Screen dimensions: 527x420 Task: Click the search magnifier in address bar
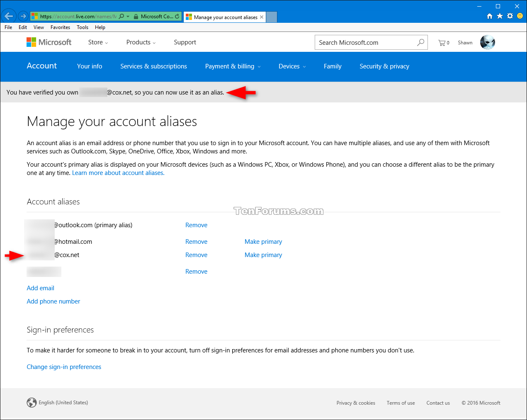click(x=121, y=17)
